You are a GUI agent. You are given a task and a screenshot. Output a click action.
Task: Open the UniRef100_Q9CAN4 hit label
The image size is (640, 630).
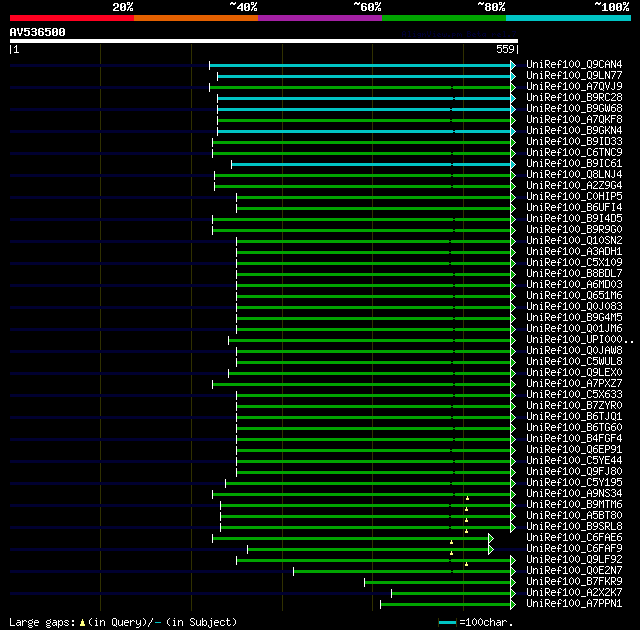coord(574,64)
